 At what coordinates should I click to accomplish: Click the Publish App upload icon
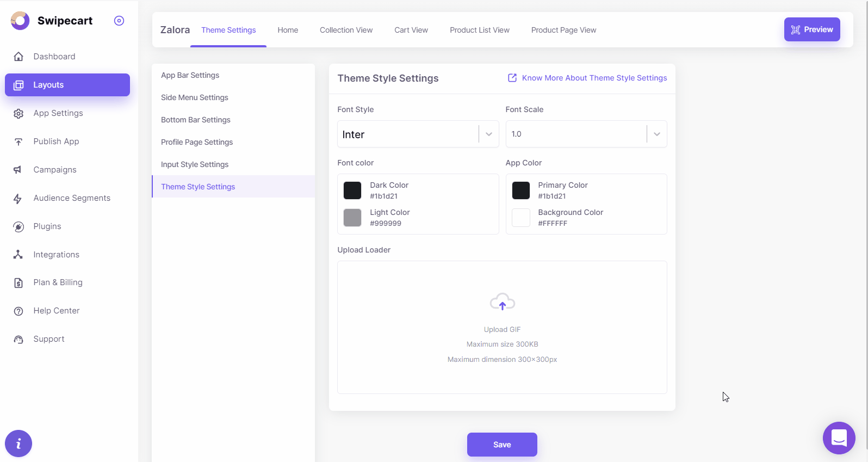(x=18, y=141)
